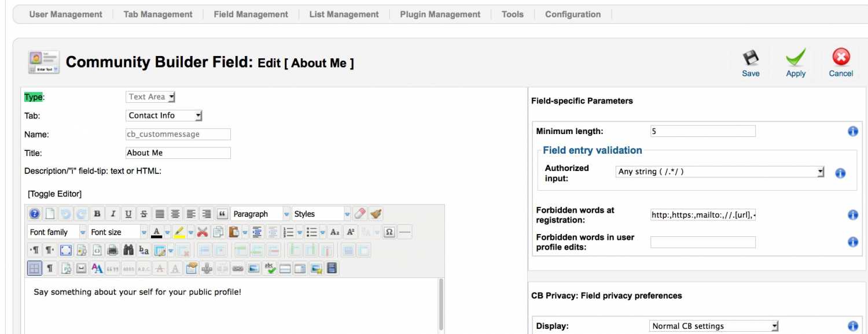Open the Field Management menu
The height and width of the screenshot is (334, 868).
pyautogui.click(x=251, y=14)
